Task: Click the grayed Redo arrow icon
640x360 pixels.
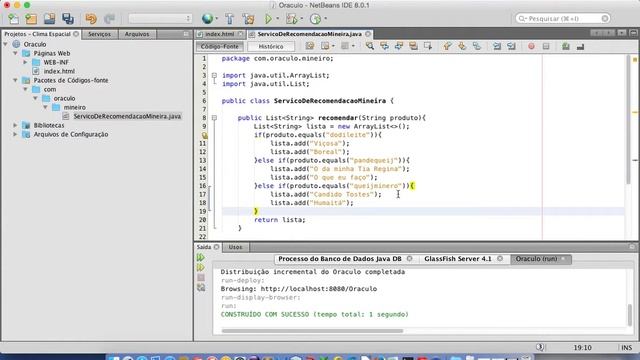Action: click(x=109, y=19)
